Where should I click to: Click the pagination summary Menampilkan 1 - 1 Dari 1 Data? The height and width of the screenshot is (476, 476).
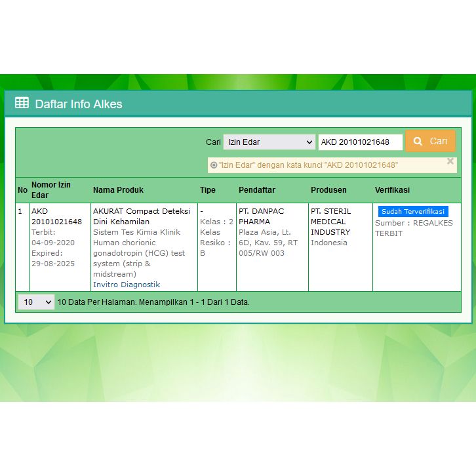point(194,302)
